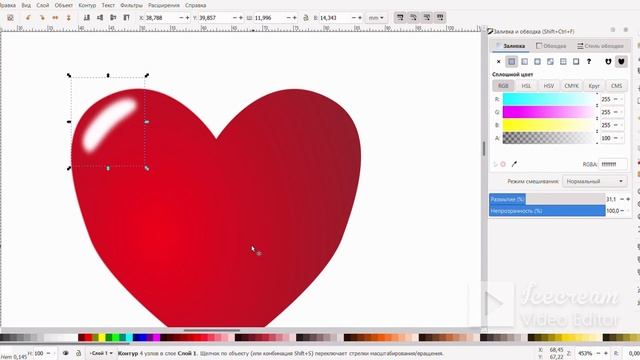Open the Справка menu
The height and width of the screenshot is (360, 640).
click(196, 5)
